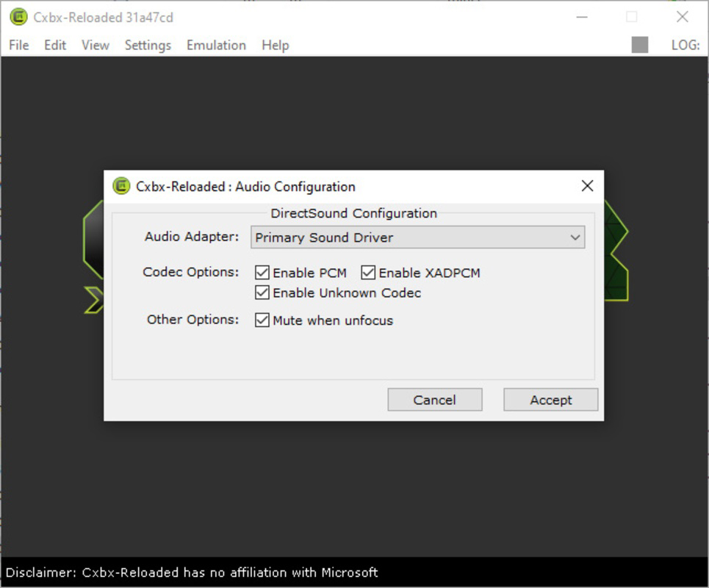Click the disclaimer status bar text
The image size is (709, 588).
click(192, 572)
